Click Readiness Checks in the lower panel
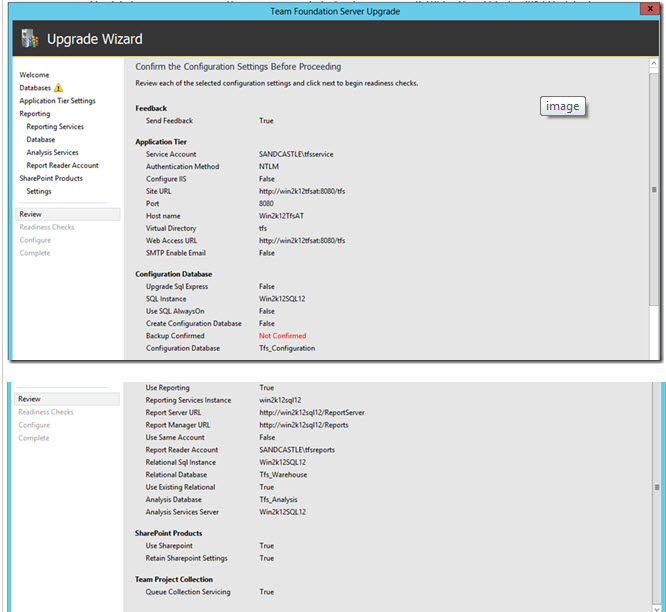The image size is (666, 612). pos(46,412)
